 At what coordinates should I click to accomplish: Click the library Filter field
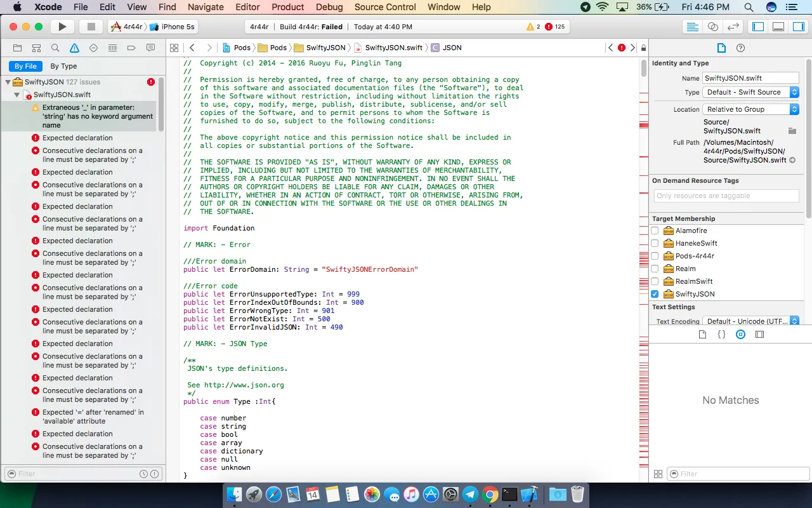coord(738,474)
